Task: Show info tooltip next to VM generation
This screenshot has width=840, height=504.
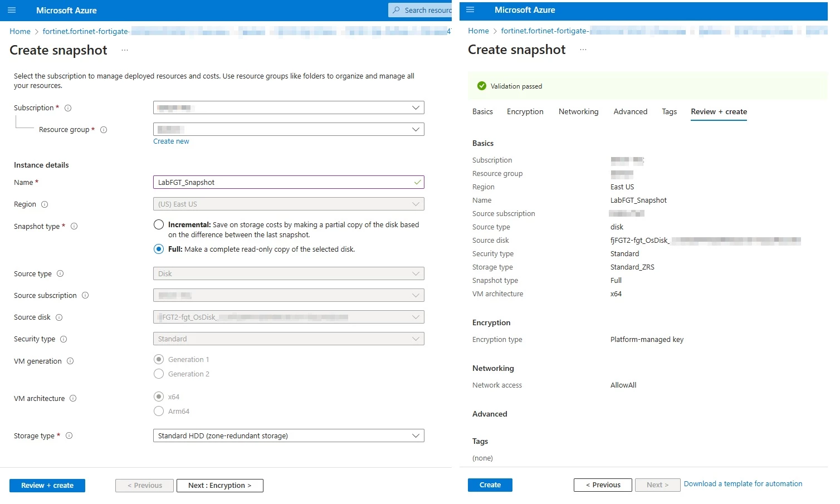Action: 70,361
